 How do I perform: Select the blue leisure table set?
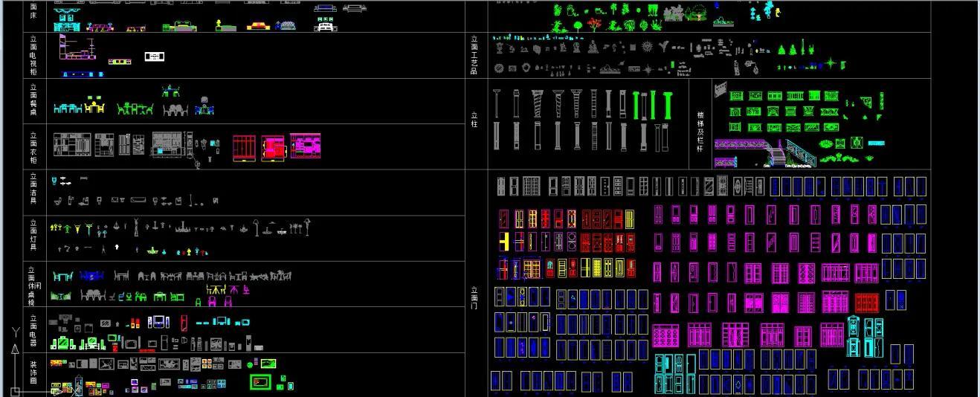[x=91, y=276]
